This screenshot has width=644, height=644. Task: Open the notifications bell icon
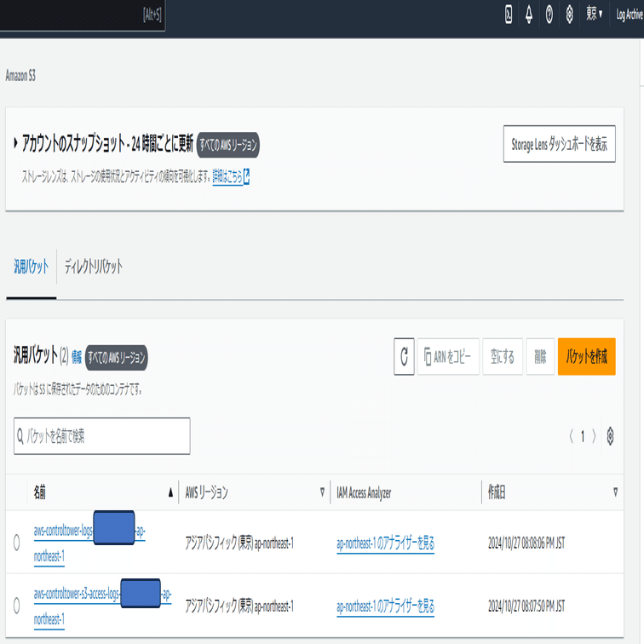tap(529, 14)
